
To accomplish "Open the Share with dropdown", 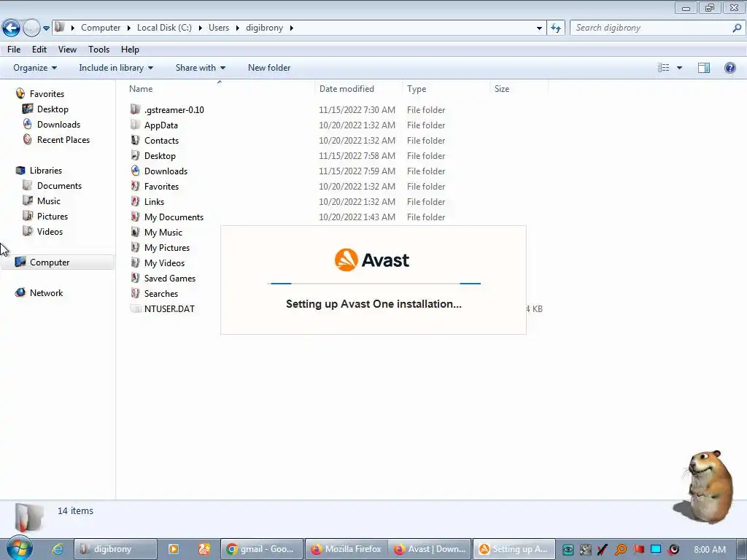I will point(200,68).
